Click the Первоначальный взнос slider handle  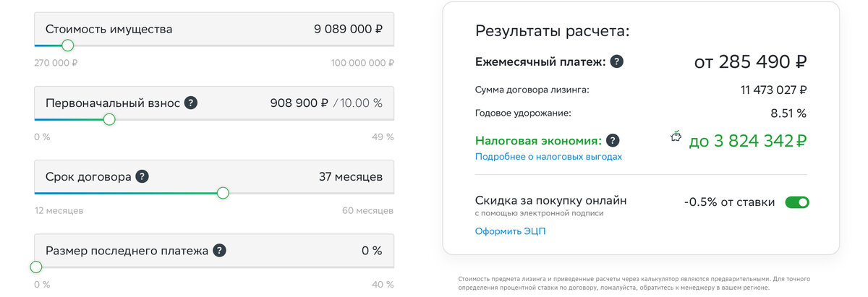click(x=109, y=119)
